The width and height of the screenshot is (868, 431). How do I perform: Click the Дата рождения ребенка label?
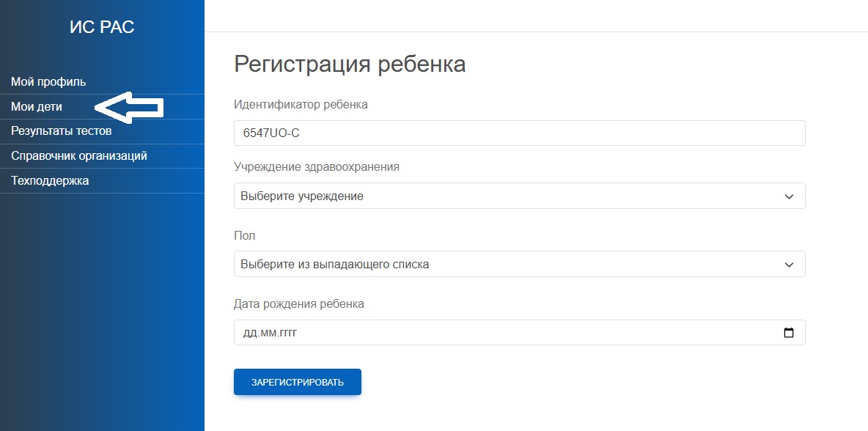point(298,303)
